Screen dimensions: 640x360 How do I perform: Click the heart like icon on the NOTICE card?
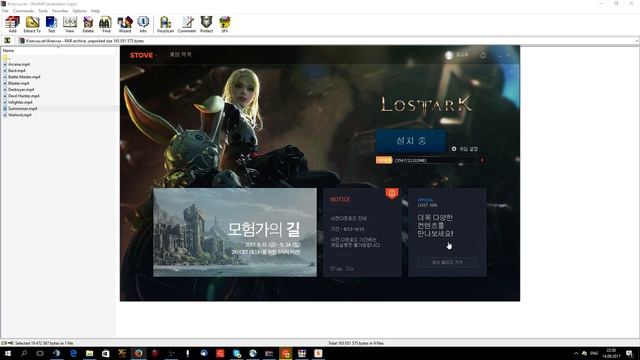[x=333, y=269]
